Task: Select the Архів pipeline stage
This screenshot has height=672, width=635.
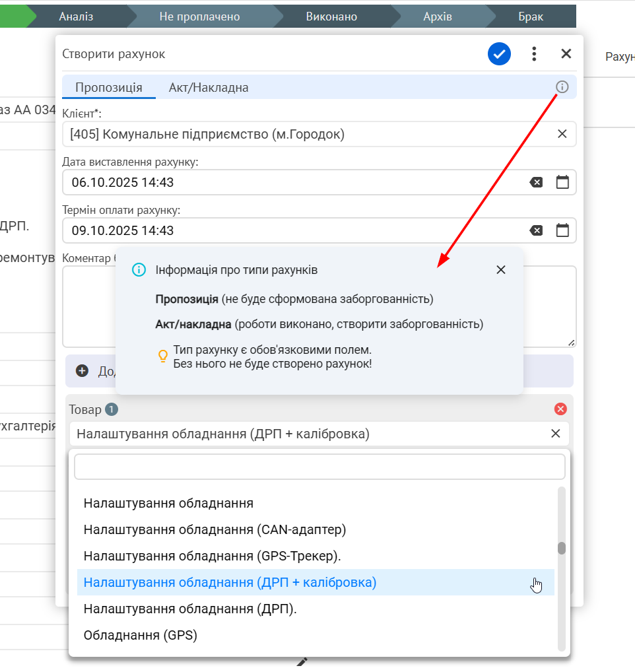Action: 438,17
